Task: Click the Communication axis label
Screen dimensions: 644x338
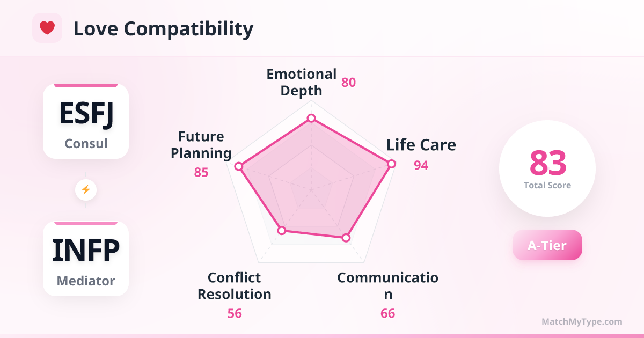Action: pos(387,286)
